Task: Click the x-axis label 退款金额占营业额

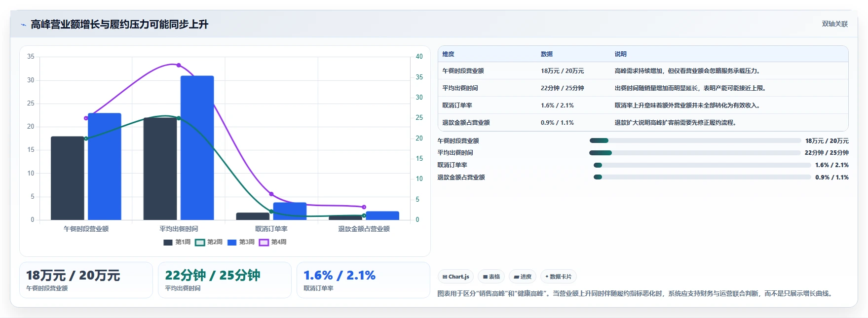Action: [x=364, y=229]
